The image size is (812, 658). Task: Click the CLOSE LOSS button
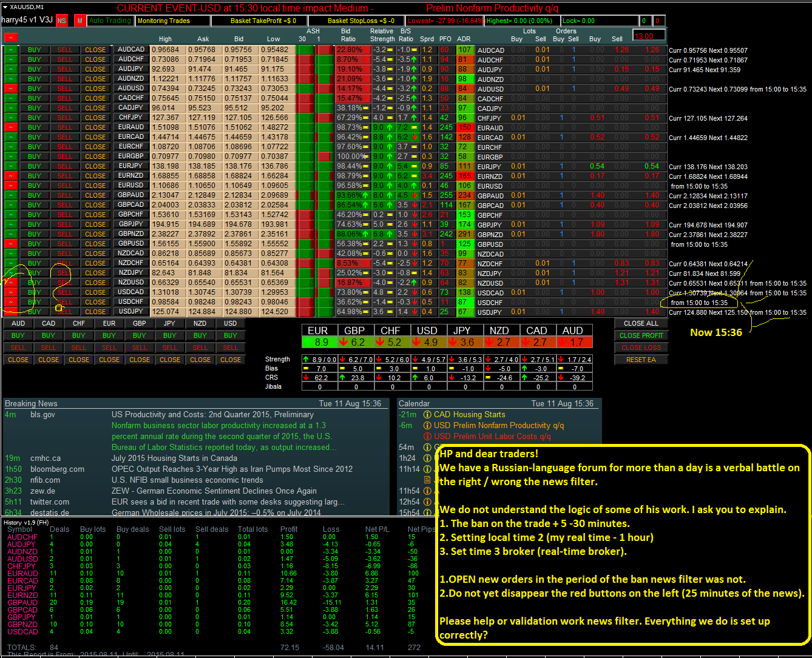[x=641, y=347]
